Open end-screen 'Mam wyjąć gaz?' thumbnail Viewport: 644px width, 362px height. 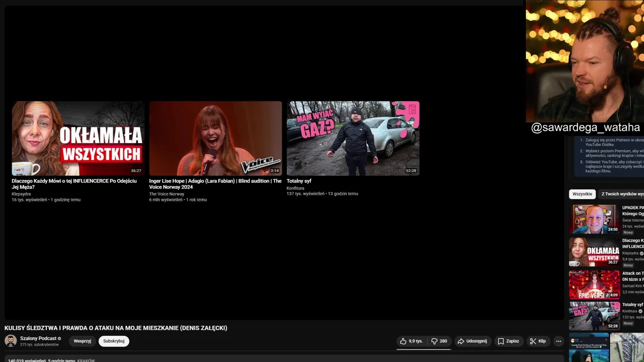(353, 138)
